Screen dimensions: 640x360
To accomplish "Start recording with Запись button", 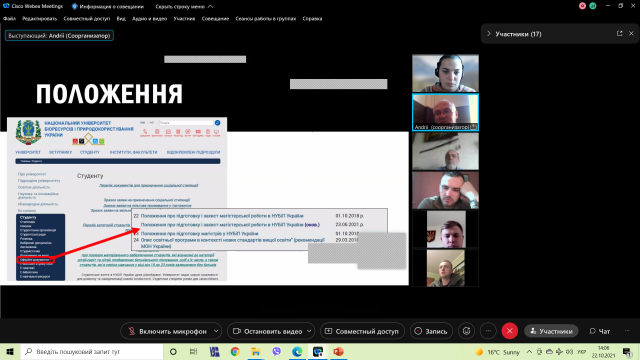I will coord(431,331).
